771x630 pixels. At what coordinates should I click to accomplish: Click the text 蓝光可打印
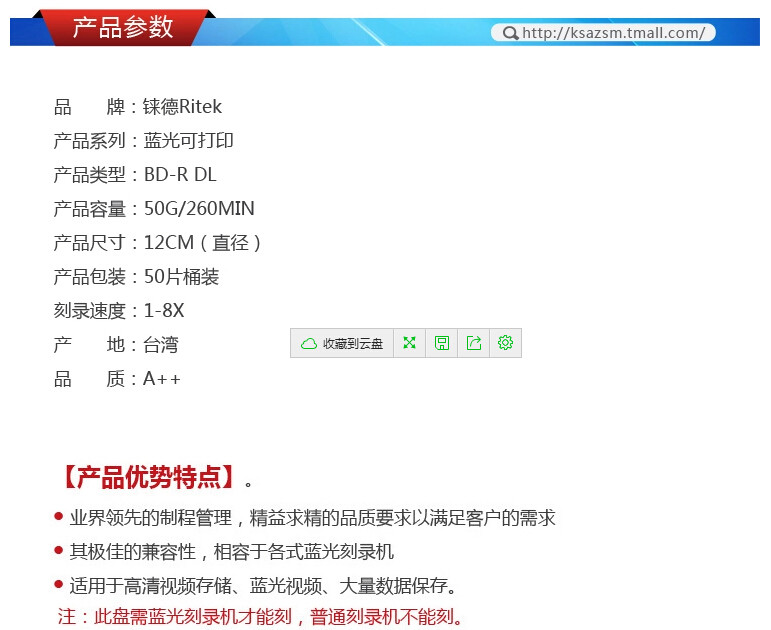[188, 141]
